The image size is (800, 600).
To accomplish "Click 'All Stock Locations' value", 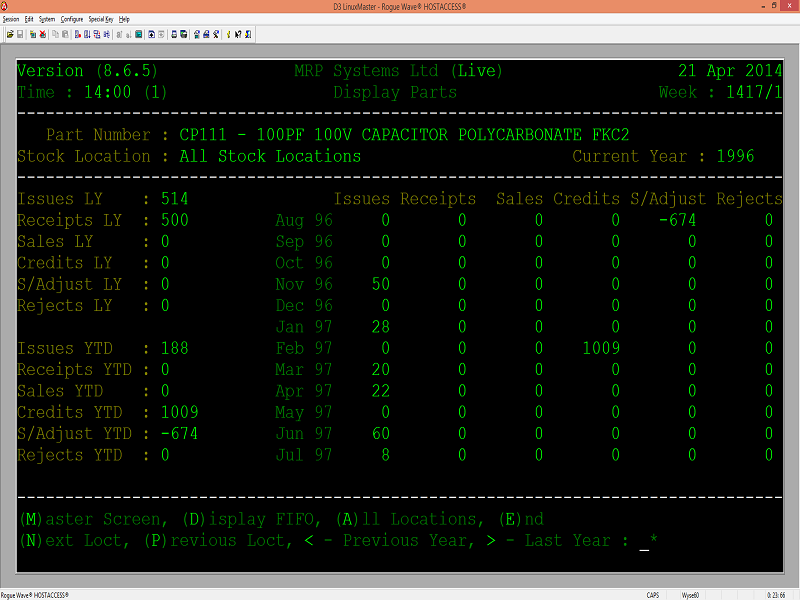I will click(x=270, y=156).
